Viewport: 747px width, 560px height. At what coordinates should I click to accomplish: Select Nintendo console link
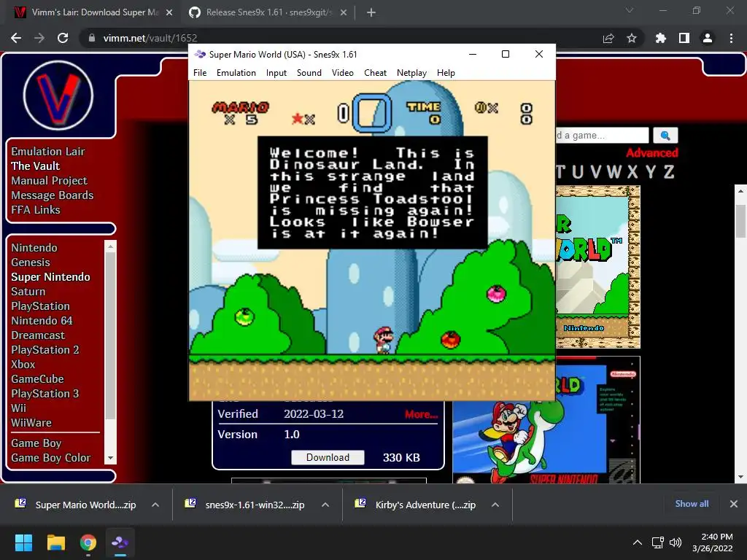click(34, 248)
